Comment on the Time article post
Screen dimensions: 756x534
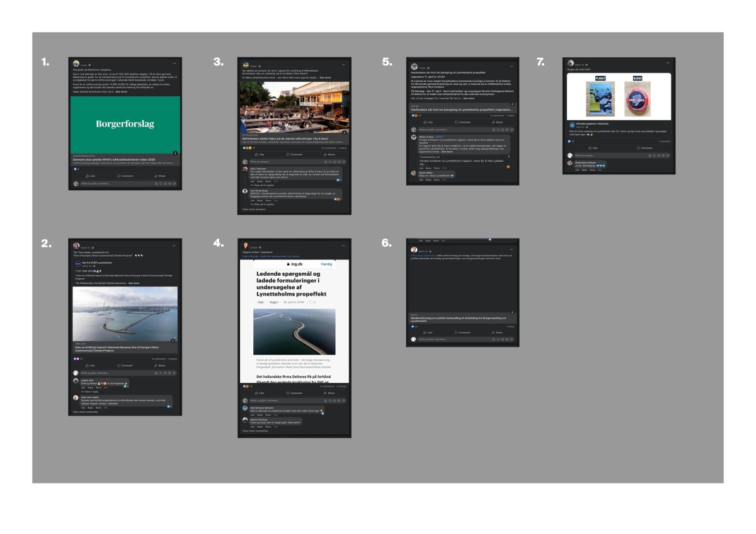[125, 365]
